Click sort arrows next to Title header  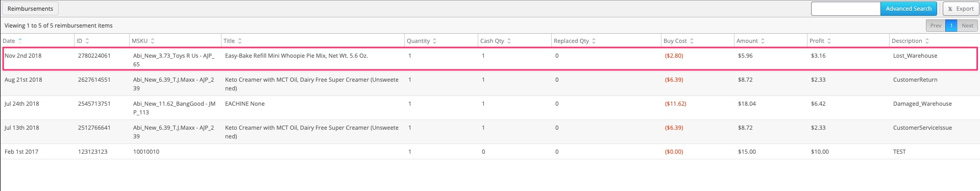pyautogui.click(x=240, y=41)
